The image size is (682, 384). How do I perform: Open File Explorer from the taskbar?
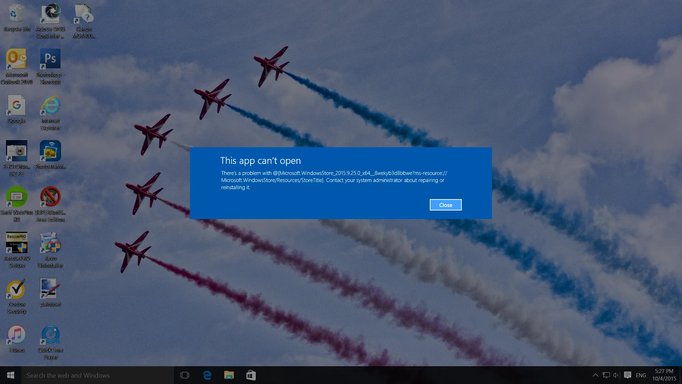click(229, 375)
